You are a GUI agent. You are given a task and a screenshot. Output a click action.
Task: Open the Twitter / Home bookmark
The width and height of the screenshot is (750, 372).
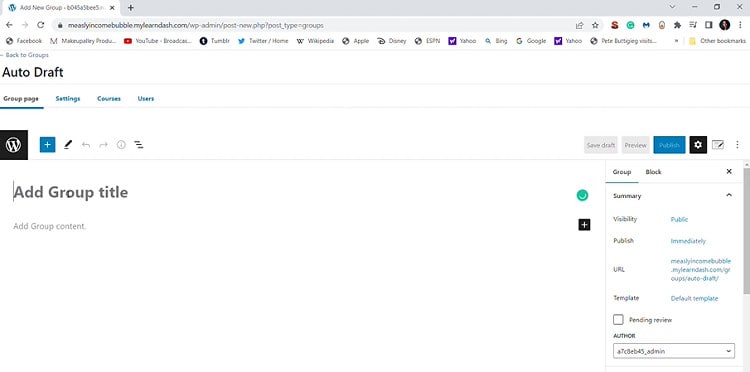coord(263,41)
